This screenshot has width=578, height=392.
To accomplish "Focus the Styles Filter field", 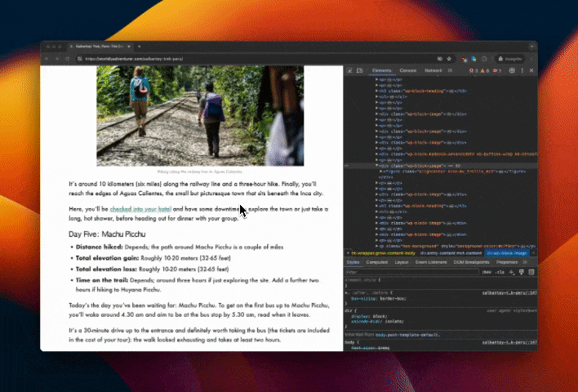I will point(411,272).
